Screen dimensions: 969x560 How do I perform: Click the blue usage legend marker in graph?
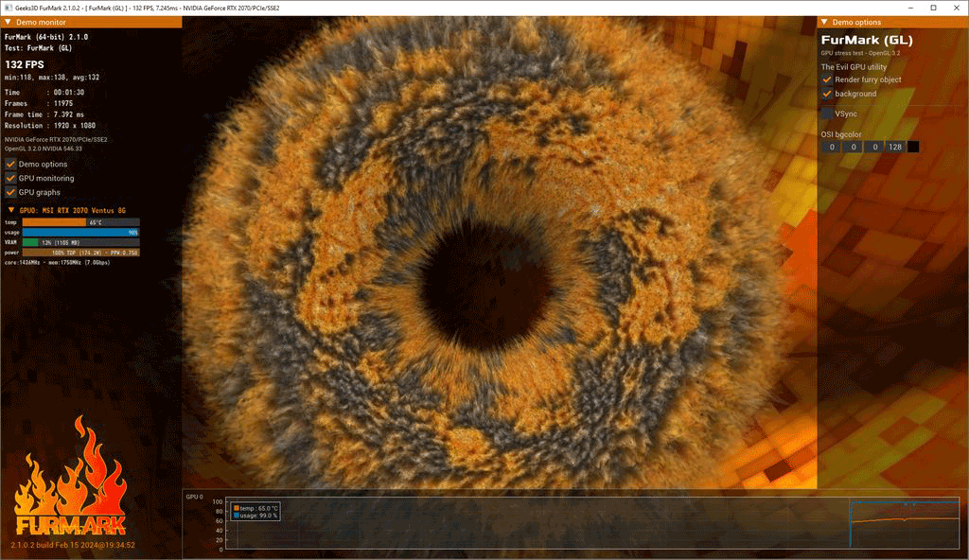(x=236, y=516)
